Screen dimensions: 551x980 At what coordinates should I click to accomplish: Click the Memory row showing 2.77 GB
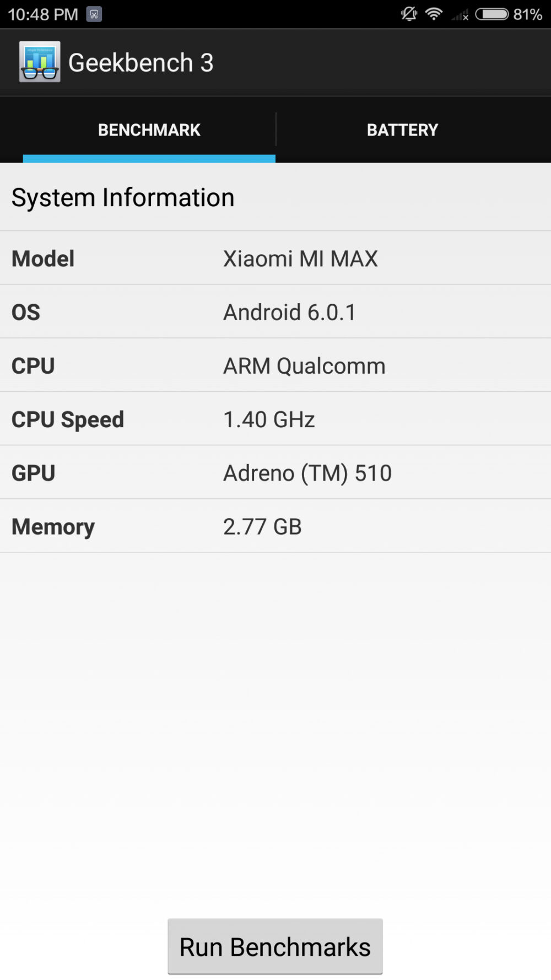[275, 526]
